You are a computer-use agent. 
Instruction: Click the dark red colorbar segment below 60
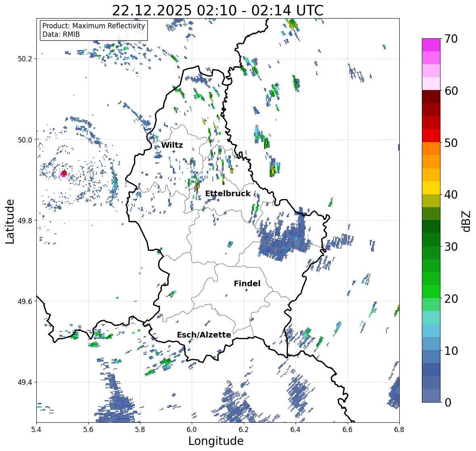(431, 97)
